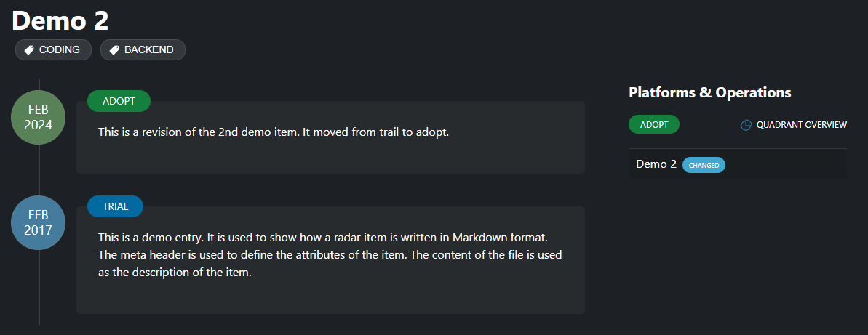
Task: Select the FEB 2017 timeline marker
Action: tap(39, 222)
